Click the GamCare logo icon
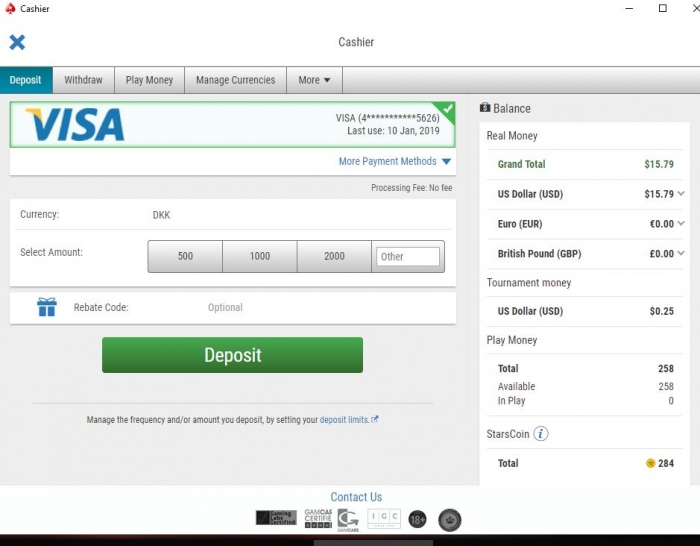Image resolution: width=700 pixels, height=546 pixels. click(347, 518)
